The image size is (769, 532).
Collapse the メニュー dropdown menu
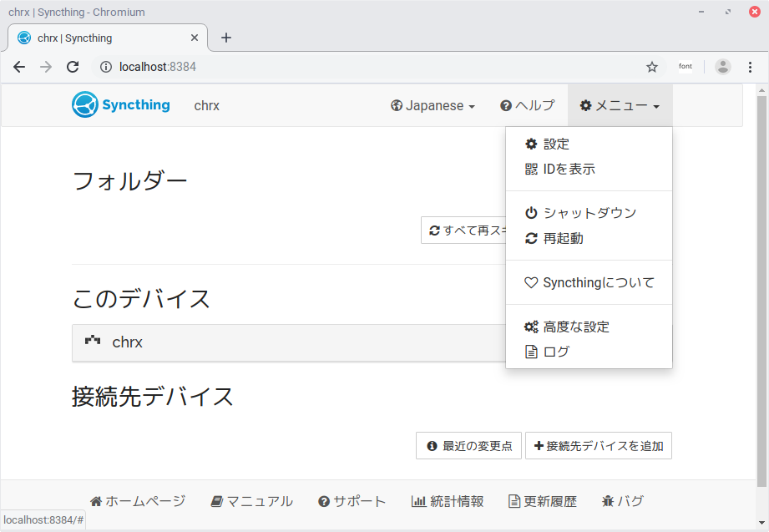click(x=620, y=106)
